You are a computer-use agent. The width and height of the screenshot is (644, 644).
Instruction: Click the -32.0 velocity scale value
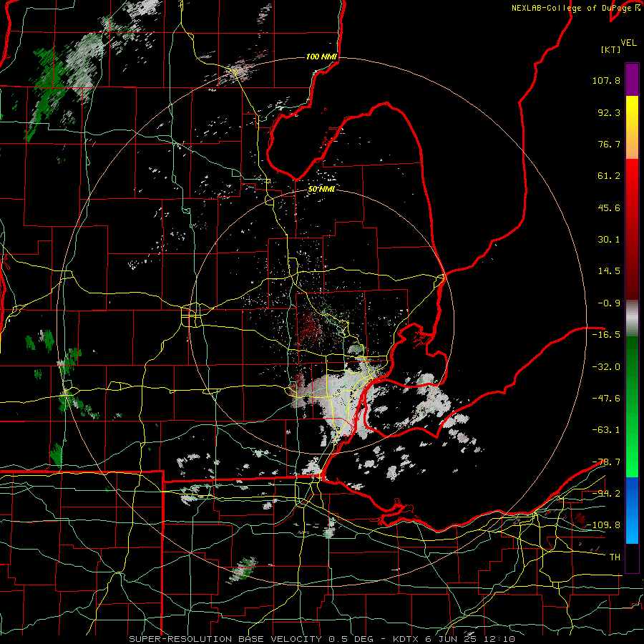606,366
